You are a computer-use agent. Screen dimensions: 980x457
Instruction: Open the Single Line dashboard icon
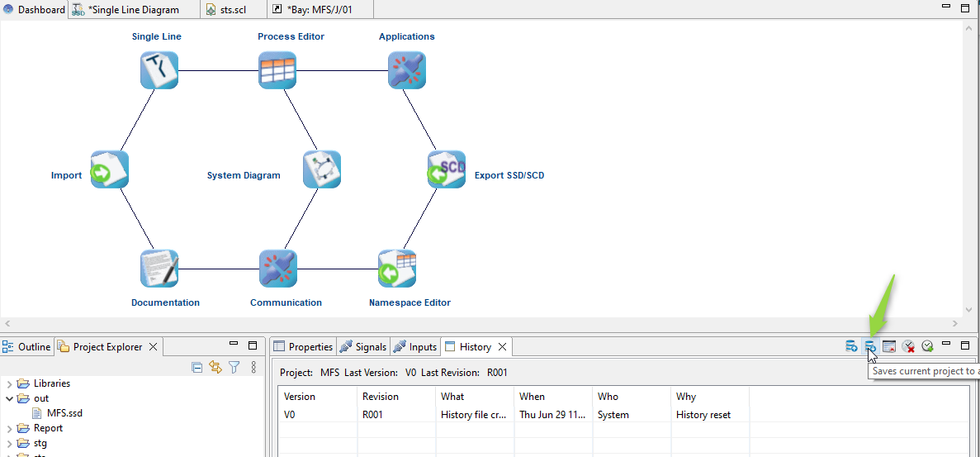pos(159,70)
